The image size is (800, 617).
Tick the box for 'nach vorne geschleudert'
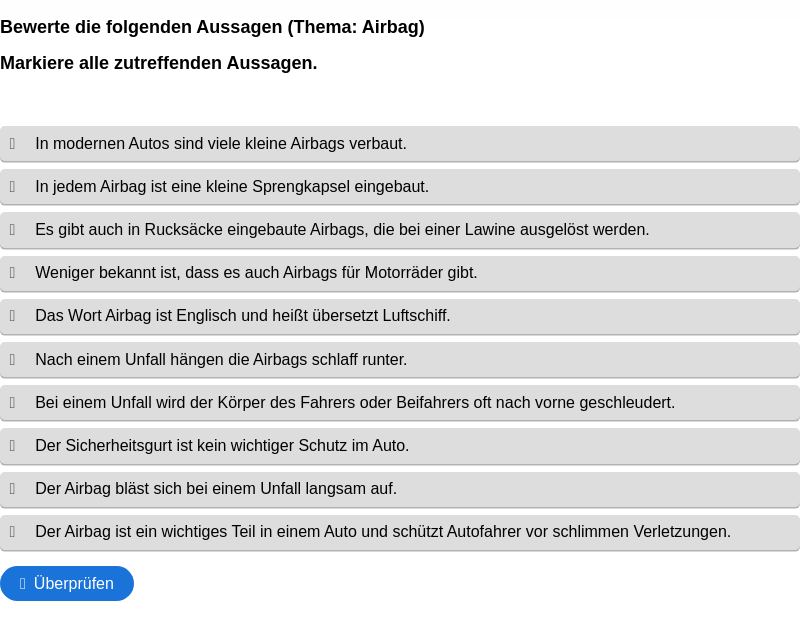point(12,403)
